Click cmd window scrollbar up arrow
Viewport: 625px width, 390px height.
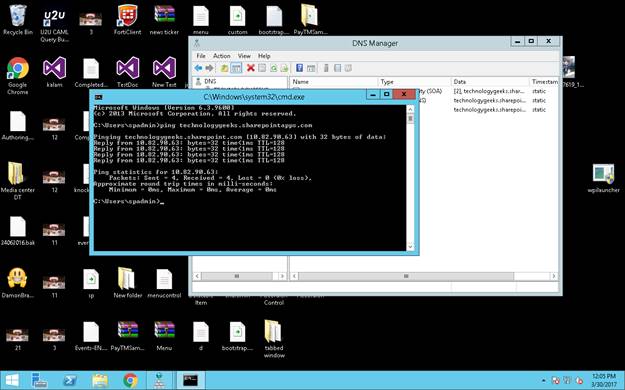point(410,109)
